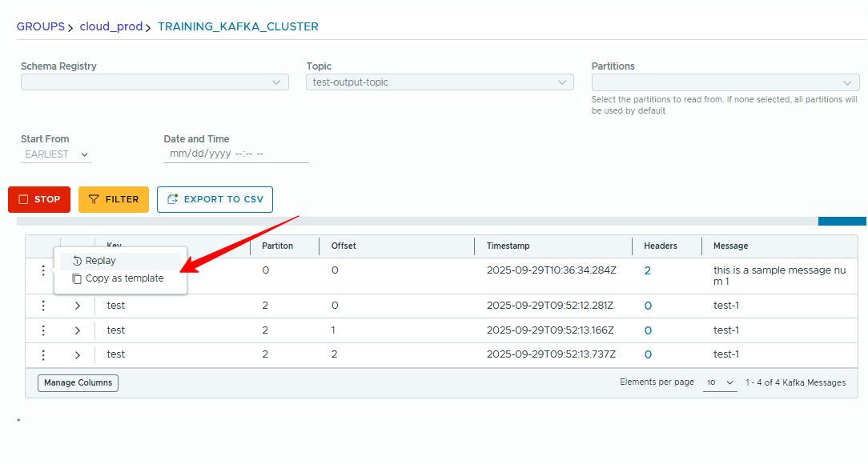Expand row with timestamp 09:52:12.281Z
868x464 pixels.
click(78, 306)
